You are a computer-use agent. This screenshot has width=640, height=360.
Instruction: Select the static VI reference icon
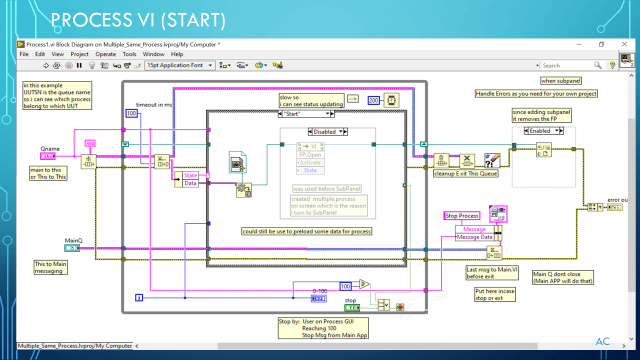[238, 161]
